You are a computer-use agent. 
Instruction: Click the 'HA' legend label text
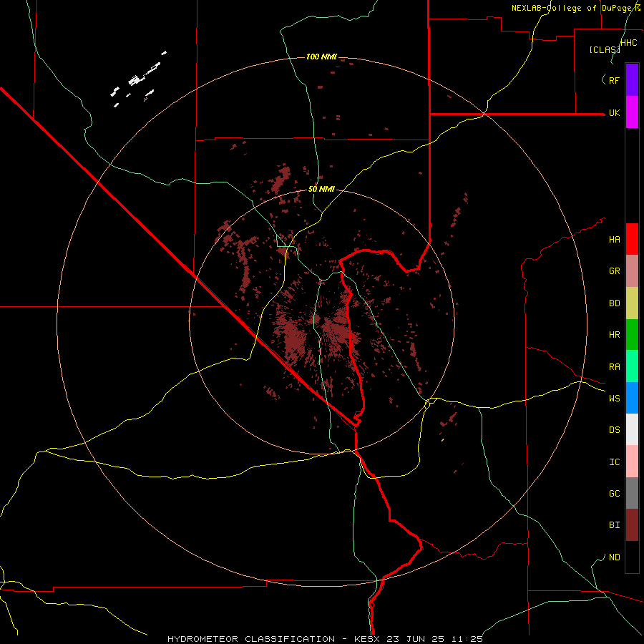click(614, 240)
